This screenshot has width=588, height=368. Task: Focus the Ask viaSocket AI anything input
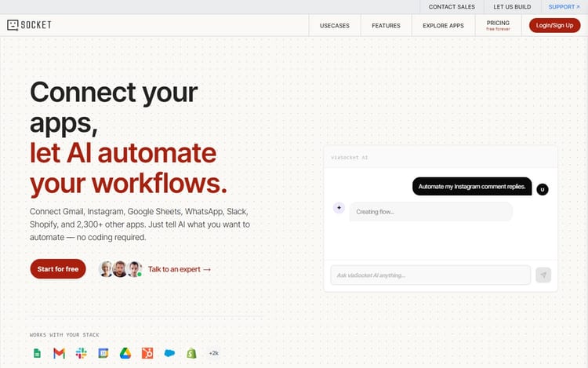point(430,275)
